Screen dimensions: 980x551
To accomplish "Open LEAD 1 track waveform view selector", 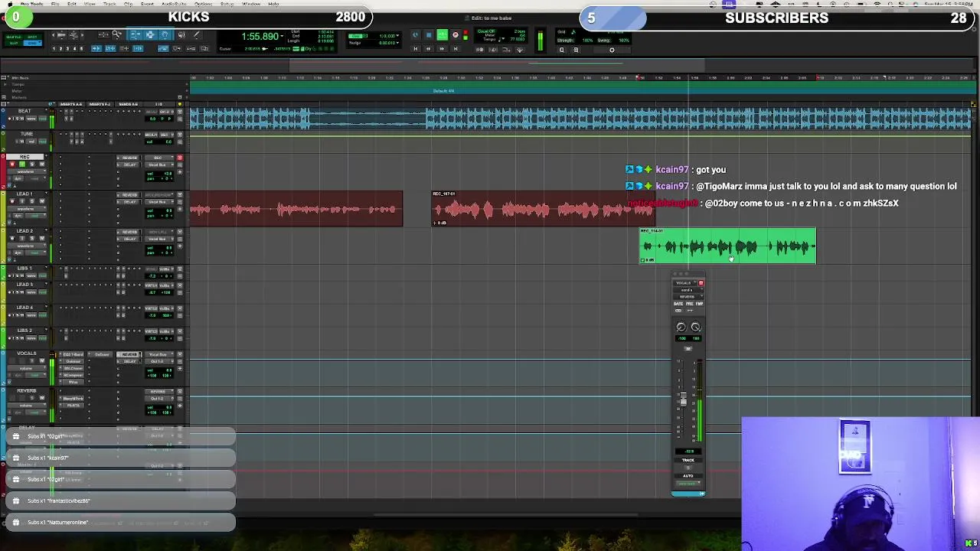I will pos(26,209).
